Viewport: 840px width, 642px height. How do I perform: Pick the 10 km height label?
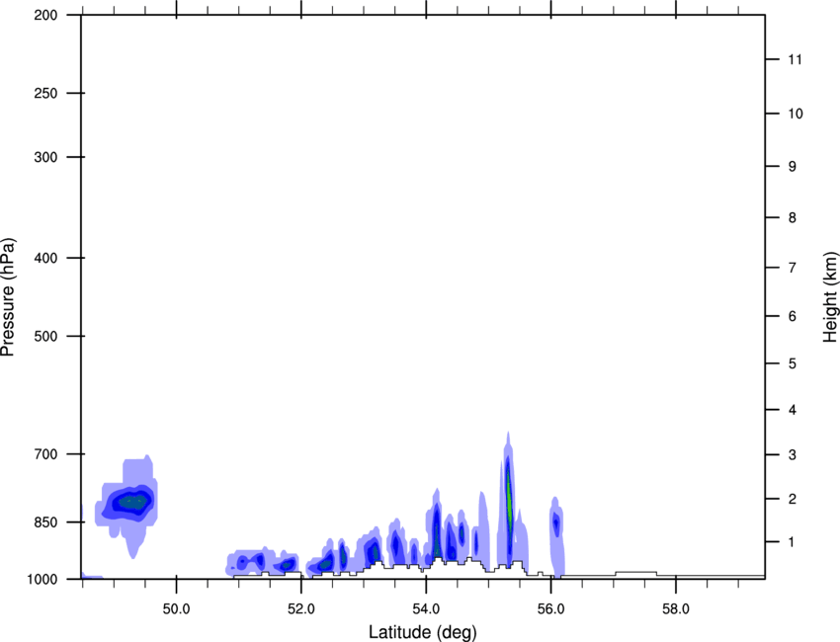796,114
